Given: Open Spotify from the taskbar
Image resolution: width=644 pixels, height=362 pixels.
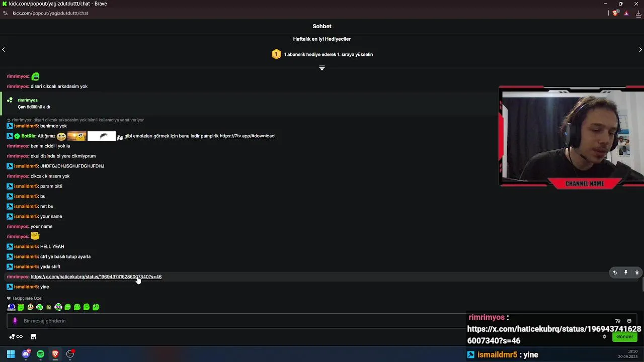Looking at the screenshot, I should click(x=41, y=354).
